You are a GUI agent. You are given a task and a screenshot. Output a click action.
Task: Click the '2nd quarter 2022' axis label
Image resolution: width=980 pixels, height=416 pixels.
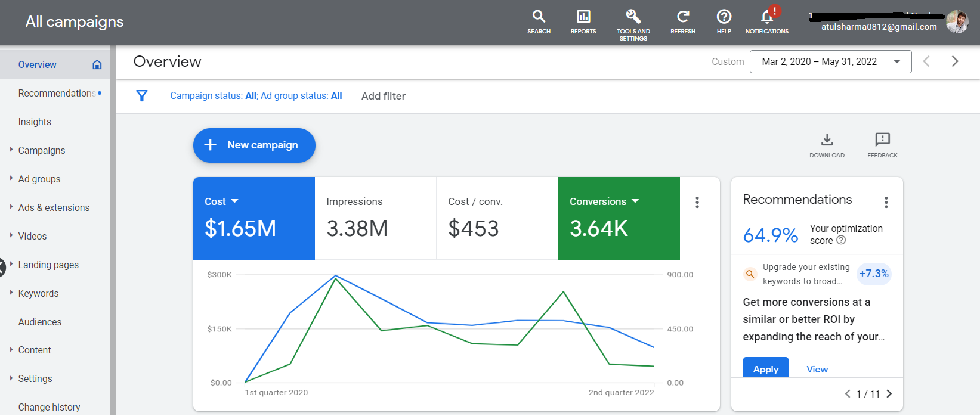point(622,392)
